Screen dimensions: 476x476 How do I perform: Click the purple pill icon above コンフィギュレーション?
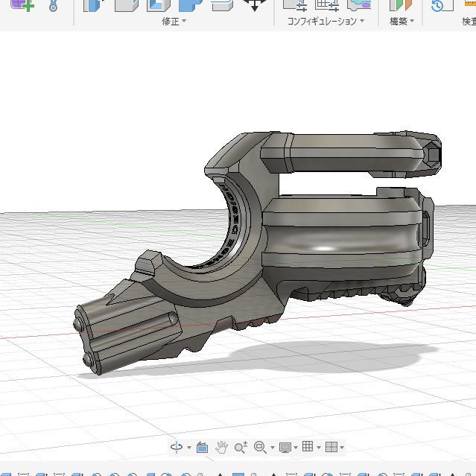pyautogui.click(x=359, y=5)
